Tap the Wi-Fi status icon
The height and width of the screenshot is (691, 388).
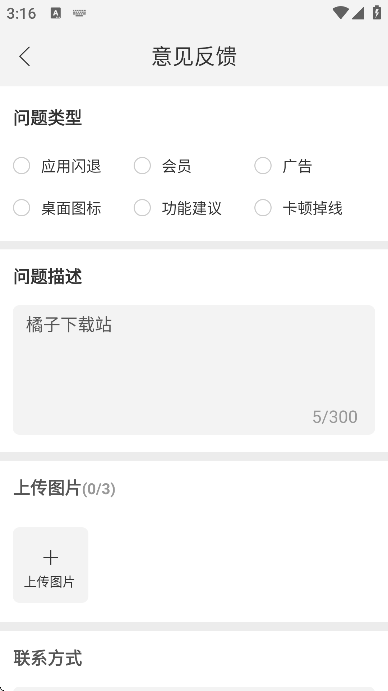coord(340,13)
